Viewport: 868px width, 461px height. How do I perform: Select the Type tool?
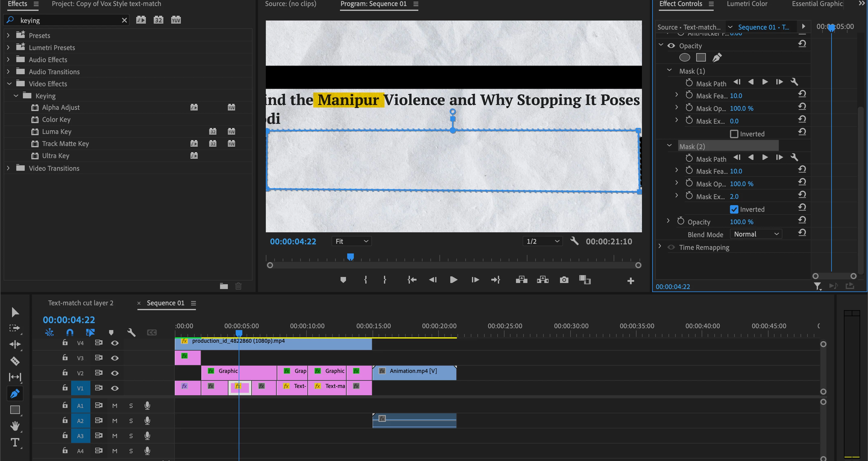[15, 442]
